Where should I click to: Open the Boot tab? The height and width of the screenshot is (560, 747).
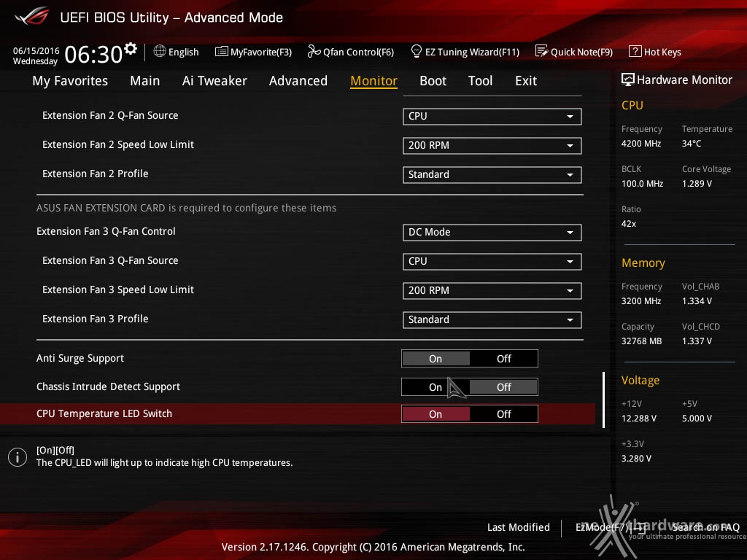433,81
